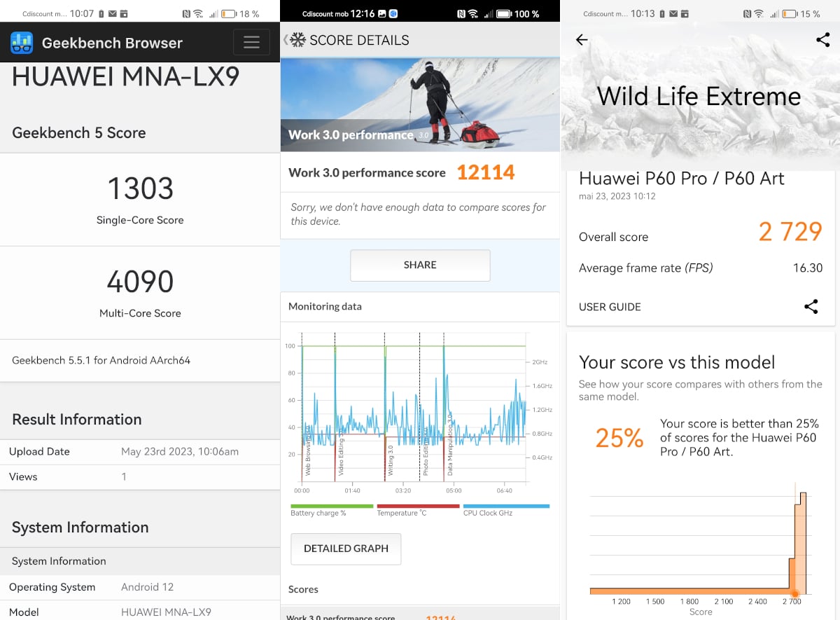Select upload date May 23rd 2023, 10:06am
This screenshot has width=840, height=620.
coord(180,451)
